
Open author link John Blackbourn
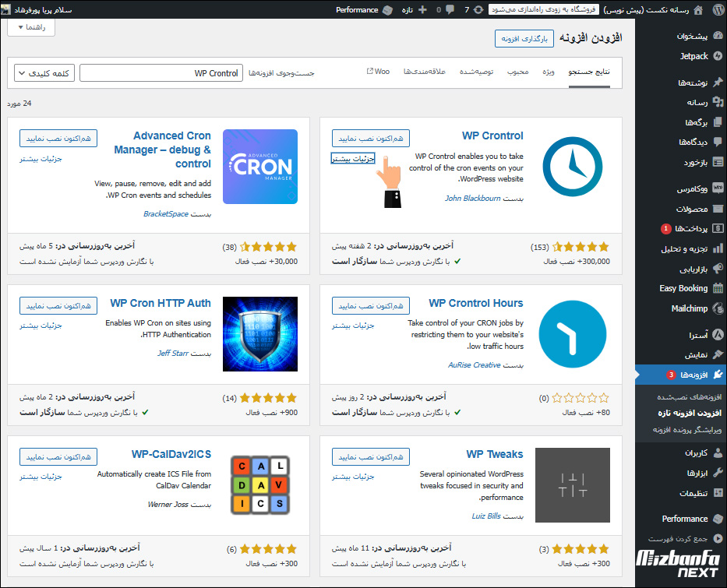click(x=473, y=199)
